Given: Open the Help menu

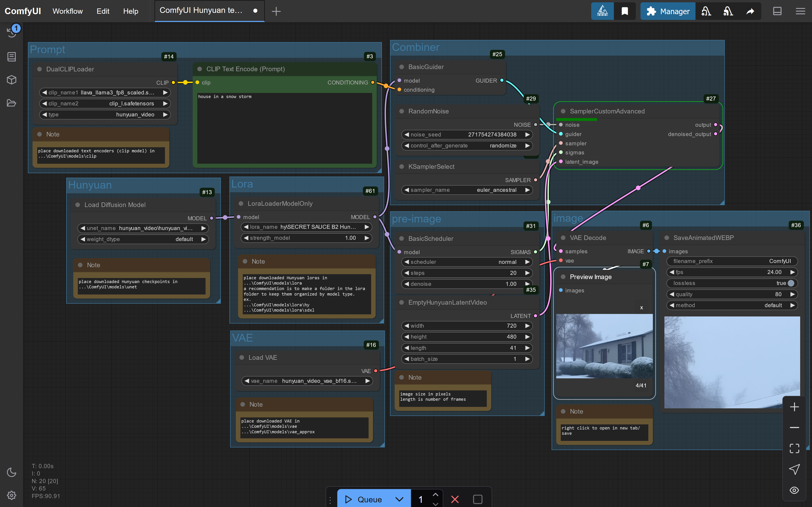Looking at the screenshot, I should [x=130, y=11].
